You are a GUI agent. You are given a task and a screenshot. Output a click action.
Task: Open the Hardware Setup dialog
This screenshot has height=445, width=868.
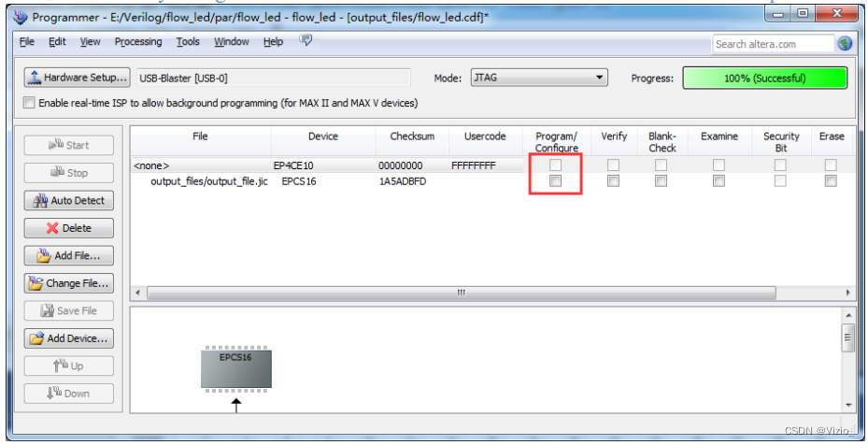coord(77,78)
